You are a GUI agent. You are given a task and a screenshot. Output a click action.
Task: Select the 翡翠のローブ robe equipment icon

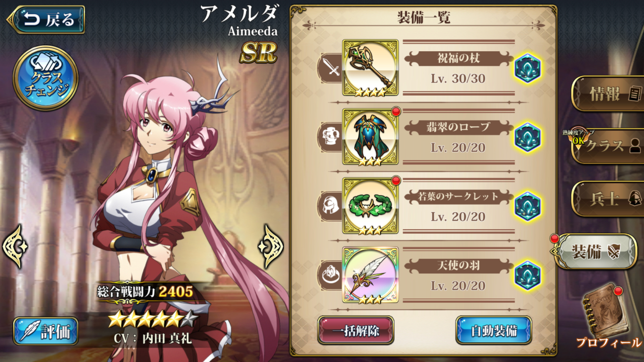(x=370, y=137)
